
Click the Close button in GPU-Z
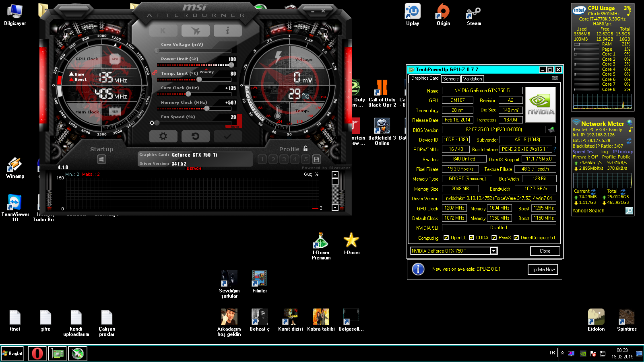click(545, 251)
